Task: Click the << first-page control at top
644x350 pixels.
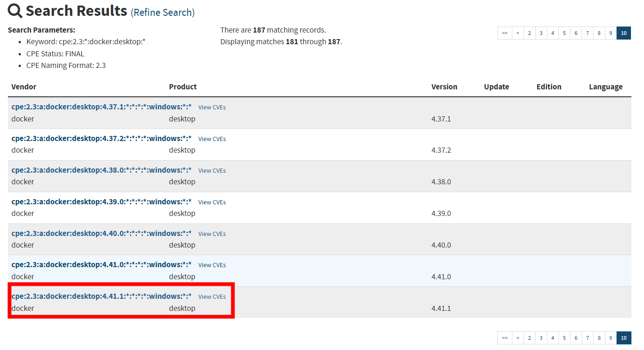Action: pos(504,33)
